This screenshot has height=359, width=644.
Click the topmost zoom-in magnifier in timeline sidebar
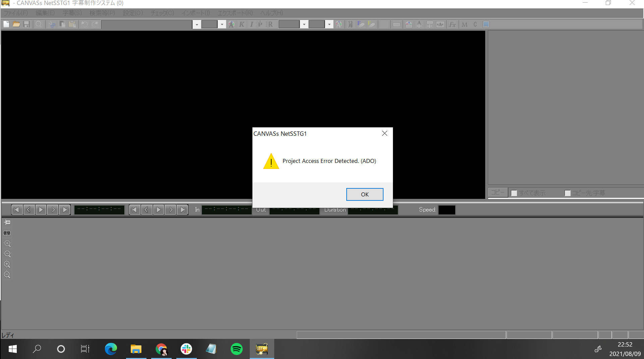tap(7, 244)
